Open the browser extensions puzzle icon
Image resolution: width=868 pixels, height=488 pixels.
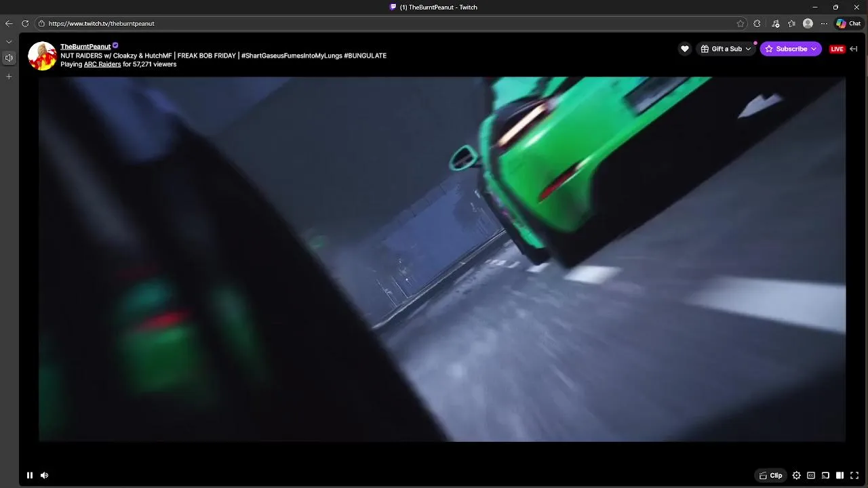tap(757, 23)
